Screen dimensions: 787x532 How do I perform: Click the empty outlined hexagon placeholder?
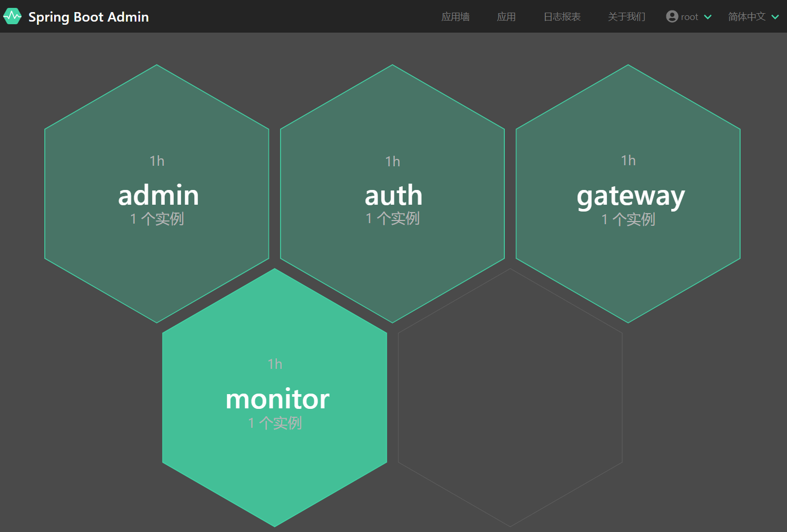tap(510, 397)
